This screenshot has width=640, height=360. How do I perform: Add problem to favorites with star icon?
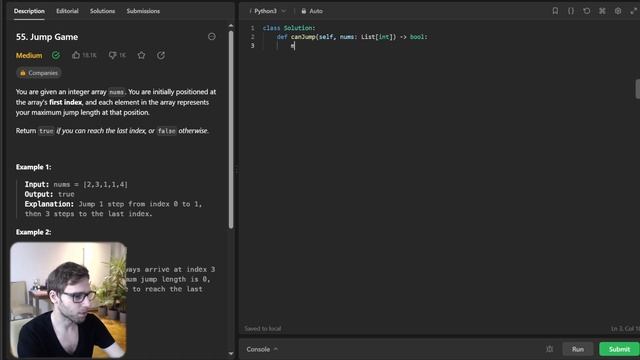coord(141,55)
